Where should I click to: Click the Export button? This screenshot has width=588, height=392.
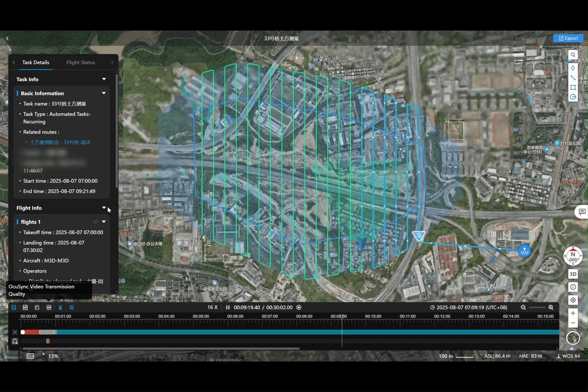568,38
